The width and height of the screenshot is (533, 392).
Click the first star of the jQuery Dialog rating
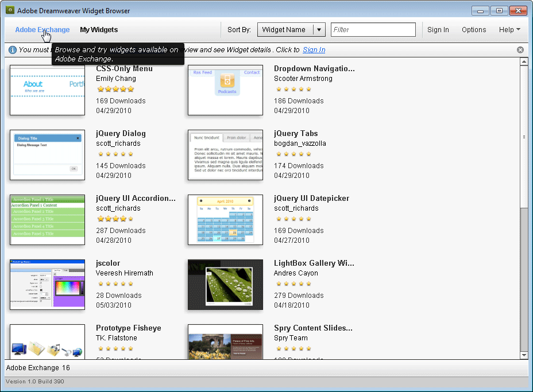click(101, 154)
